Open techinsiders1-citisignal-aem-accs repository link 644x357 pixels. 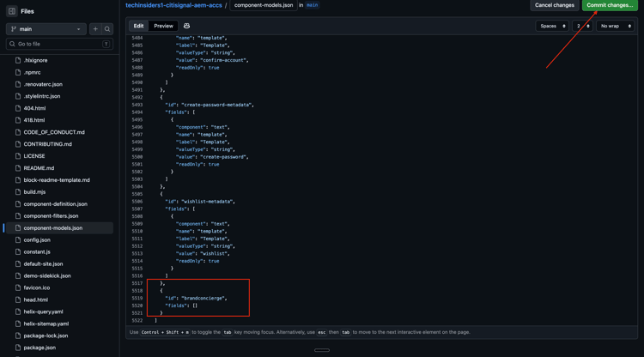coord(173,5)
